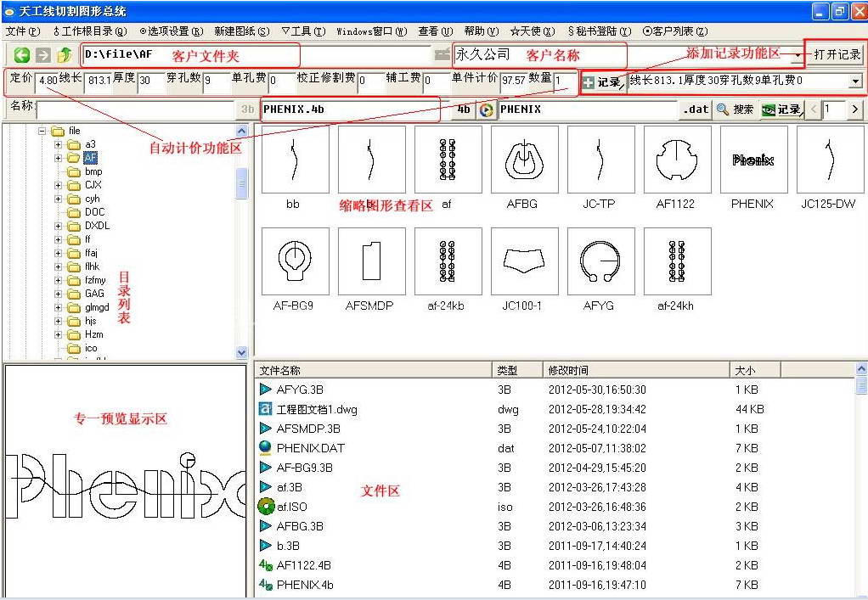This screenshot has height=600, width=868.
Task: Select the AFBG thumbnail
Action: click(x=524, y=160)
